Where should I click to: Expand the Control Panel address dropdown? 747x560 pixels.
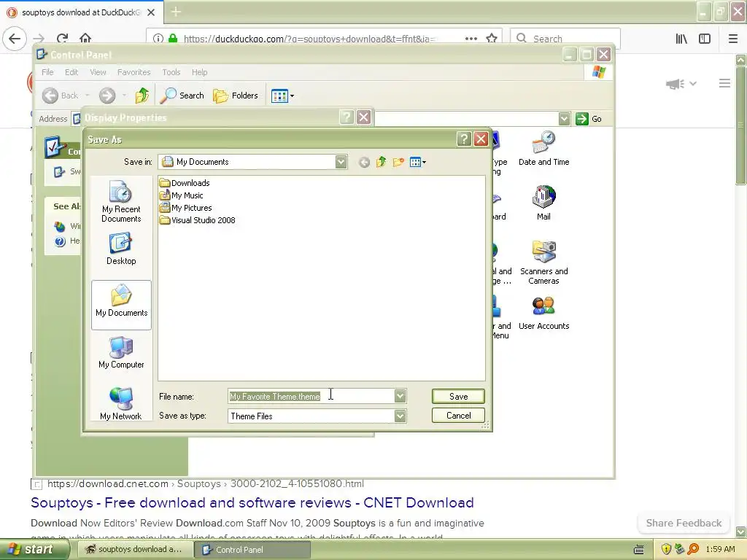[564, 119]
